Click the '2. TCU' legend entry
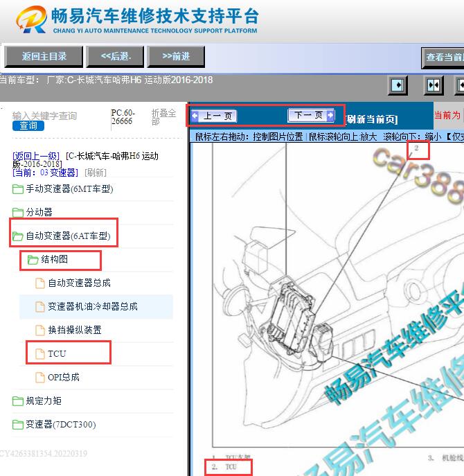 [x=224, y=467]
